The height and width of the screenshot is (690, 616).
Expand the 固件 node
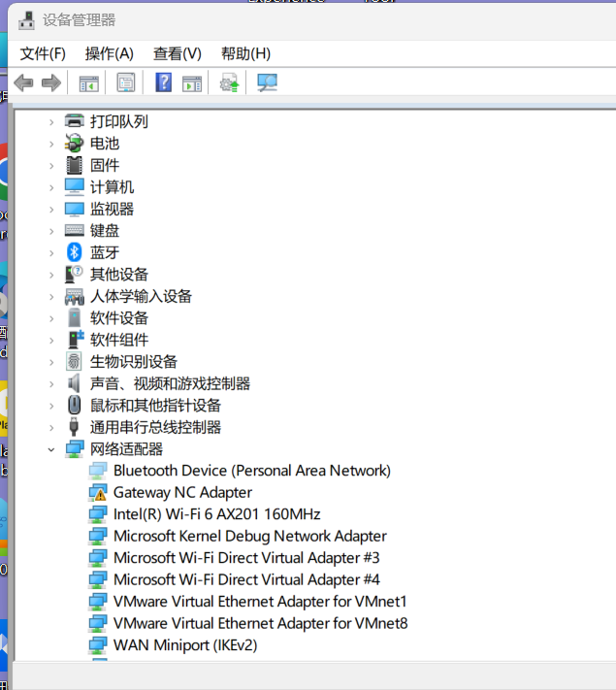pos(51,165)
